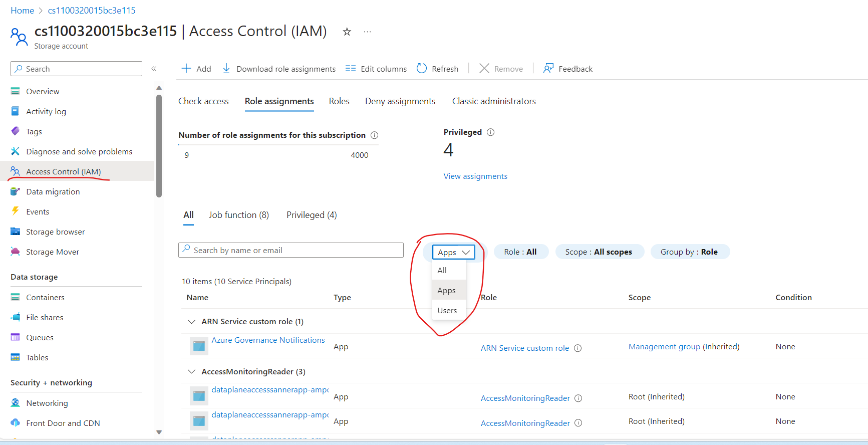Select All in the type dropdown list
The width and height of the screenshot is (868, 445).
point(449,270)
